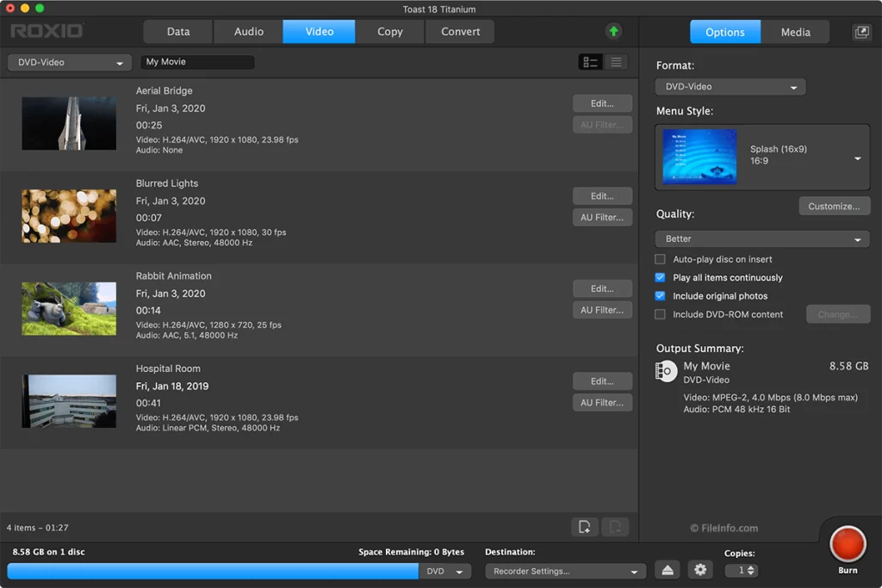Expand the Recorder Settings destination dropdown
The image size is (882, 588).
[565, 571]
